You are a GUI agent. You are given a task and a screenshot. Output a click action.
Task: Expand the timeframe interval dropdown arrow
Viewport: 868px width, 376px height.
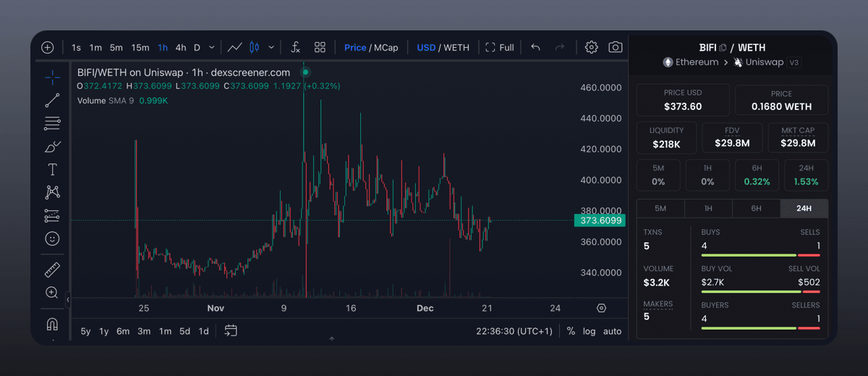coord(212,48)
